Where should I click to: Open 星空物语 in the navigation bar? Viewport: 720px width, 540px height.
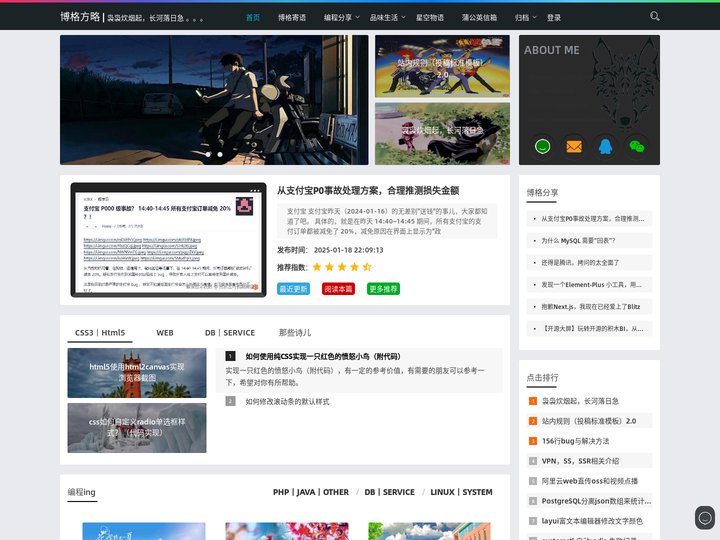[430, 17]
